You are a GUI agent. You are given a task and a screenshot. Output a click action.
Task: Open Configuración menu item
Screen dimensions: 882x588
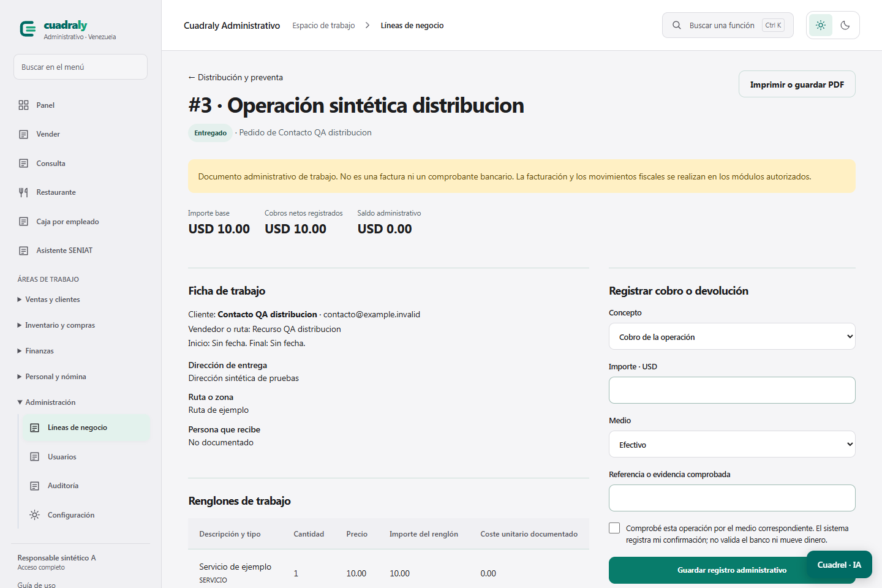click(x=86, y=515)
